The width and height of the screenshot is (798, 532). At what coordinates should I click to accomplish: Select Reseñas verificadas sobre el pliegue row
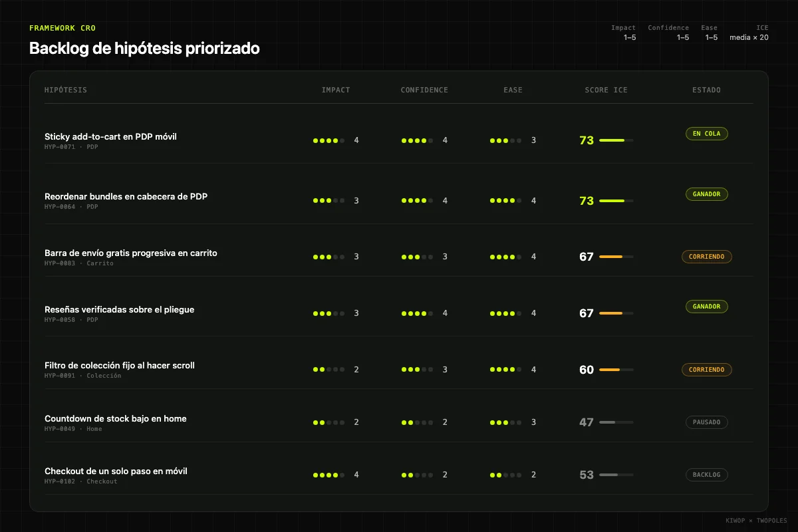point(399,313)
